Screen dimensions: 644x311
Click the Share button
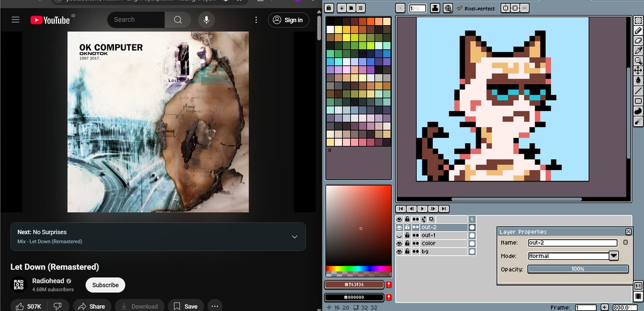92,306
